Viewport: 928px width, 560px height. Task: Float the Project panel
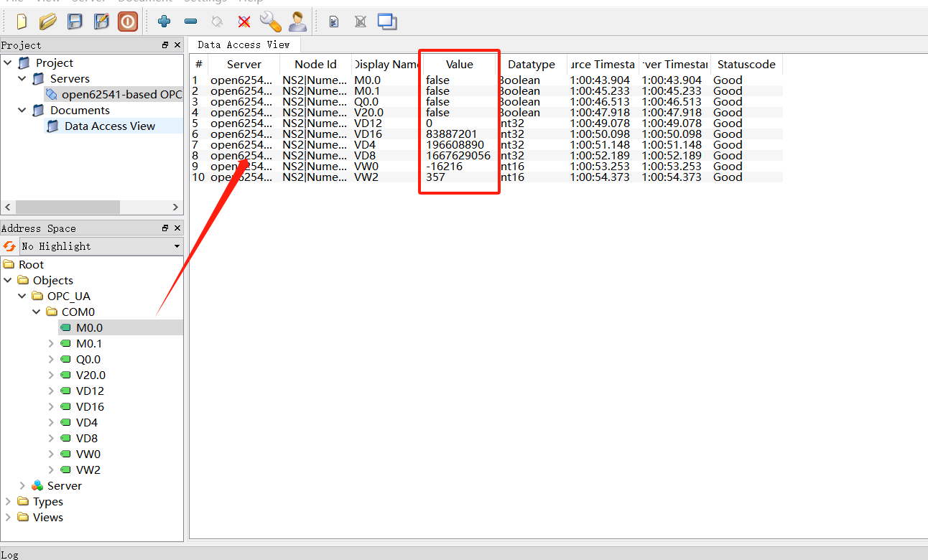[165, 45]
